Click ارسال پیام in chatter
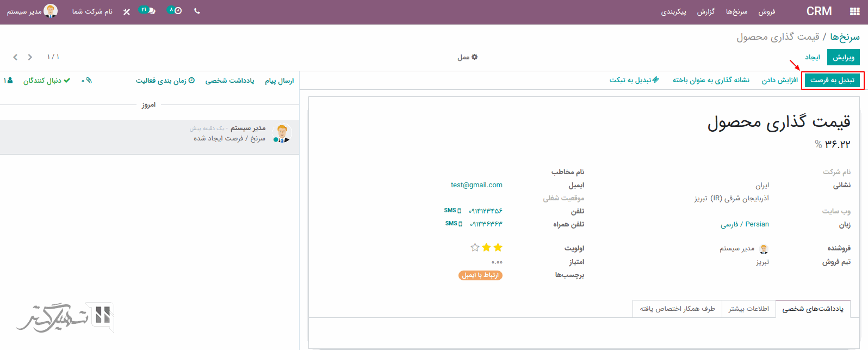Image resolution: width=868 pixels, height=350 pixels. 279,81
